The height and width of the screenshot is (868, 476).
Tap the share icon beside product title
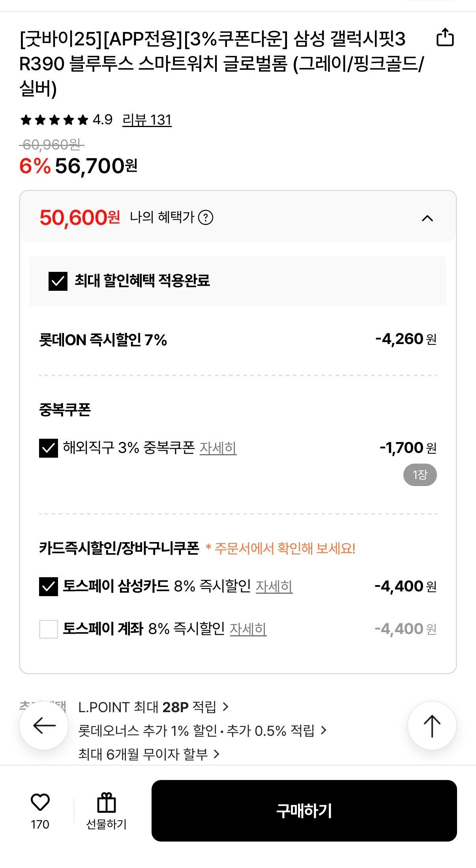[x=445, y=38]
